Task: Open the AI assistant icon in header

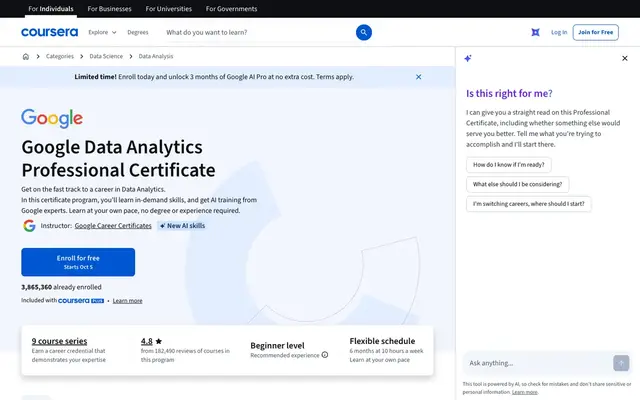Action: [535, 32]
